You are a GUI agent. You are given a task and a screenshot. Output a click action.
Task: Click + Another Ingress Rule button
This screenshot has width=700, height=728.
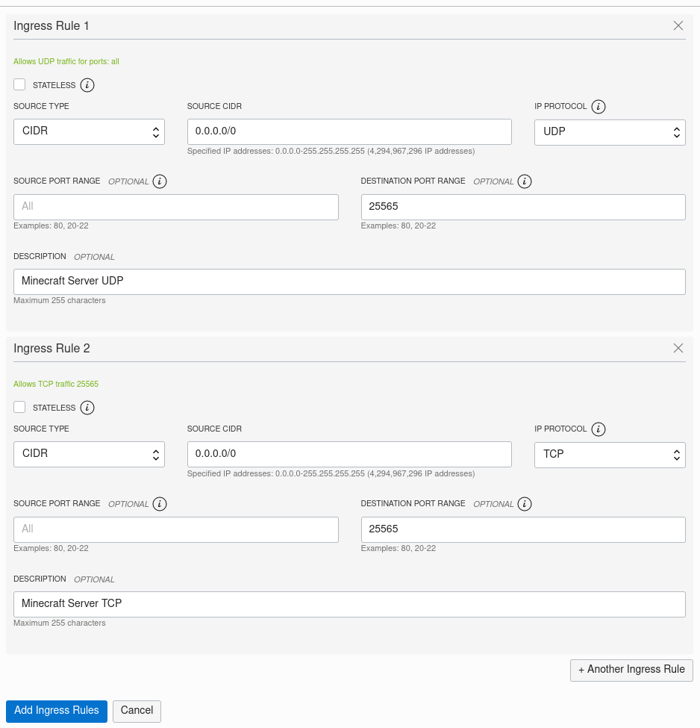pos(631,670)
